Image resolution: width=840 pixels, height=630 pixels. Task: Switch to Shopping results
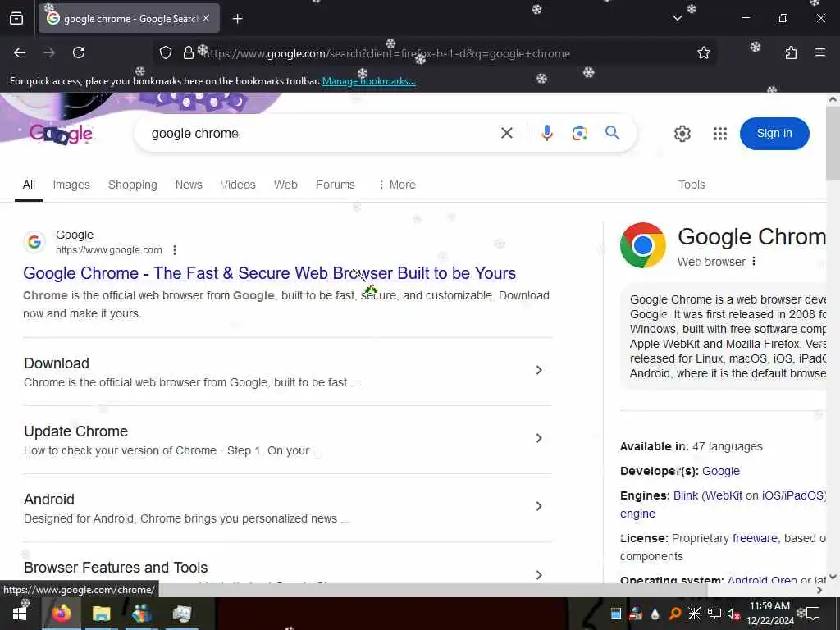coord(132,185)
